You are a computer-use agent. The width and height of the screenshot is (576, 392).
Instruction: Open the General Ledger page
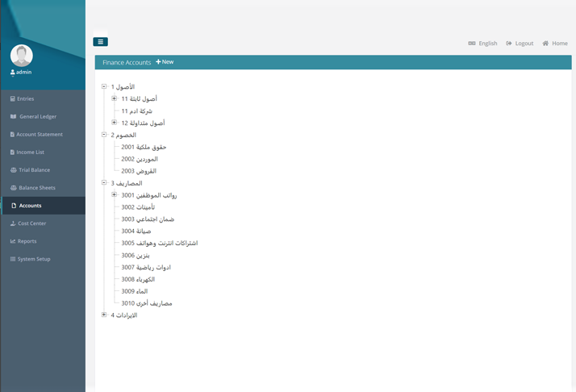tap(43, 116)
